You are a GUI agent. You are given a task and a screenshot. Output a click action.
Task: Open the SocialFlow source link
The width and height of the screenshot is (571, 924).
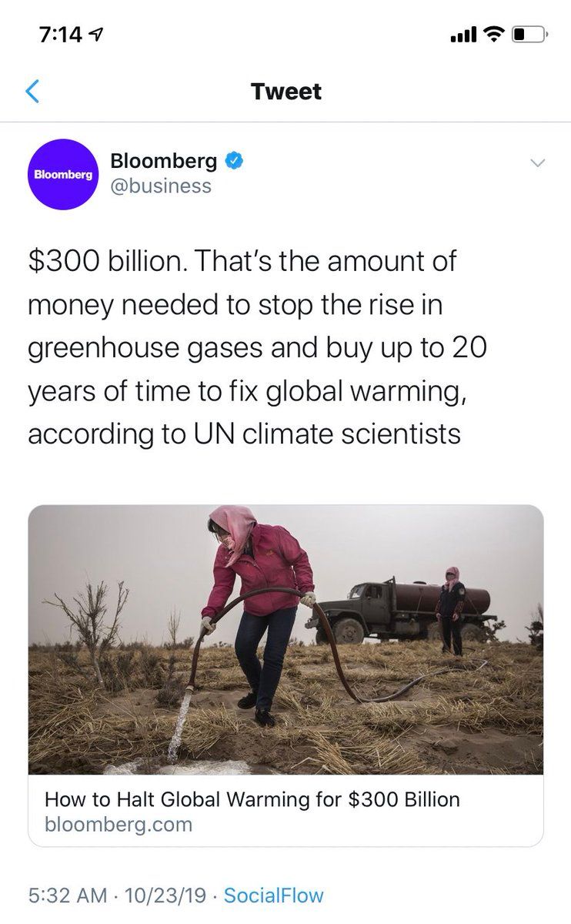point(273,896)
